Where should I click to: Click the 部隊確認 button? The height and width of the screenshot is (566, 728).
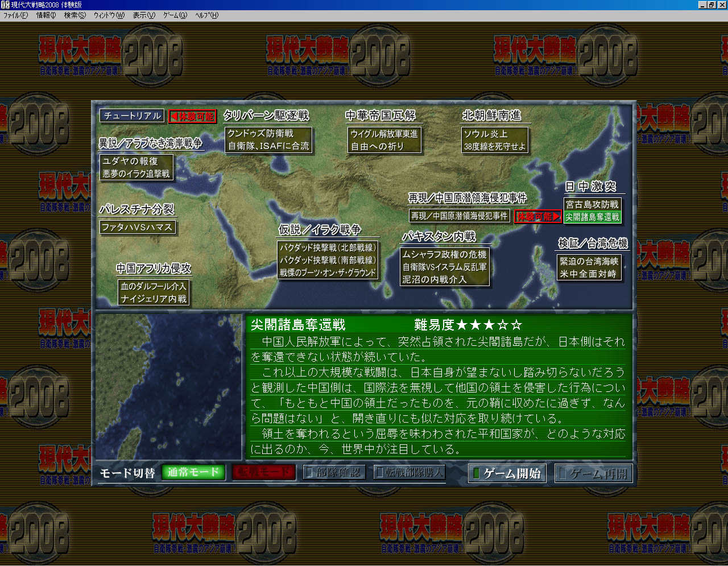(333, 472)
